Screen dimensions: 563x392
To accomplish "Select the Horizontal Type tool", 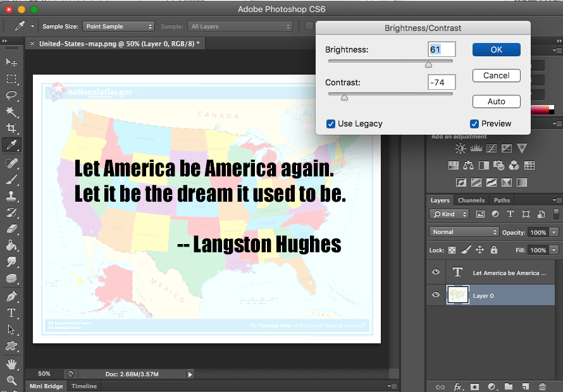I will pos(11,312).
